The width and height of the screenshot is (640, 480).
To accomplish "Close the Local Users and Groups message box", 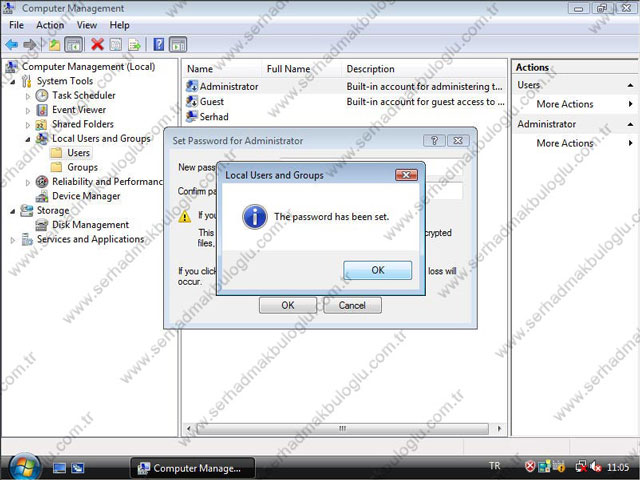I will [x=407, y=175].
